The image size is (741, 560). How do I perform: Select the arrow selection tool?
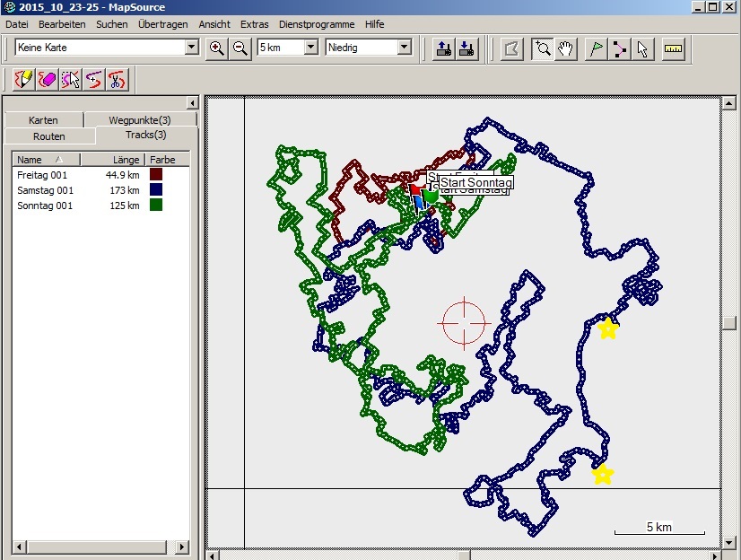[x=642, y=48]
